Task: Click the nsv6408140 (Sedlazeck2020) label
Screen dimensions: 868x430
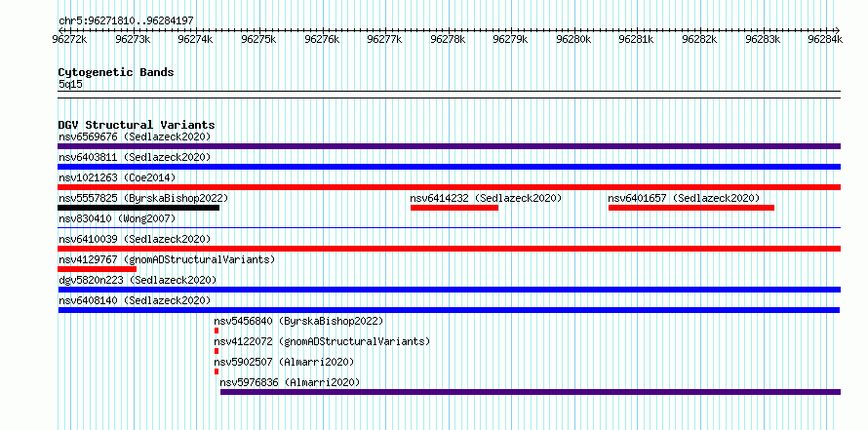Action: pyautogui.click(x=135, y=300)
